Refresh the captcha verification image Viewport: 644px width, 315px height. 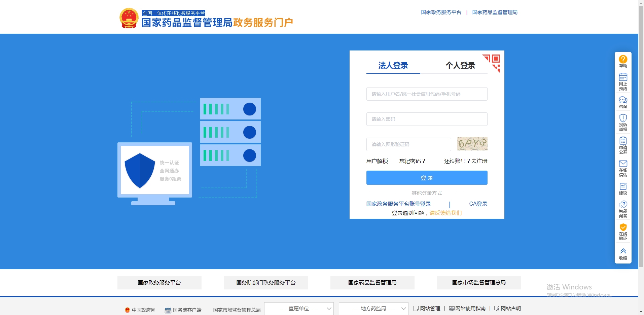(472, 144)
